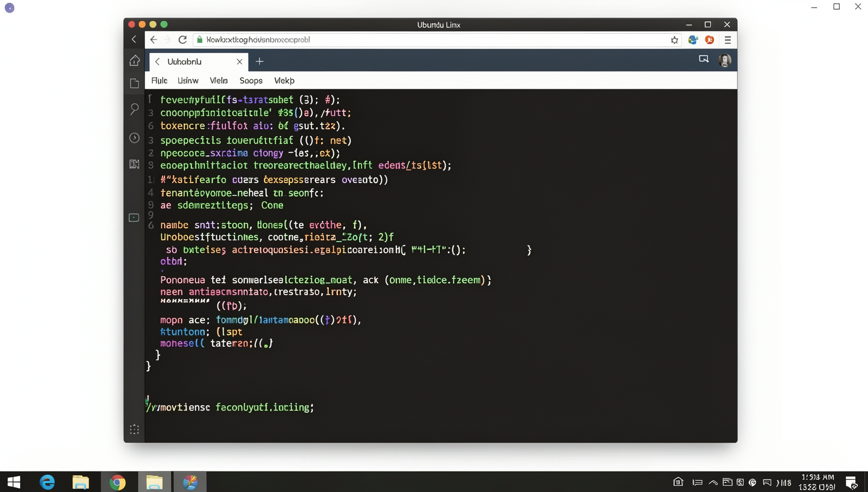Viewport: 868px width, 492px height.
Task: Close the Uuhobnlu tab
Action: [x=239, y=61]
